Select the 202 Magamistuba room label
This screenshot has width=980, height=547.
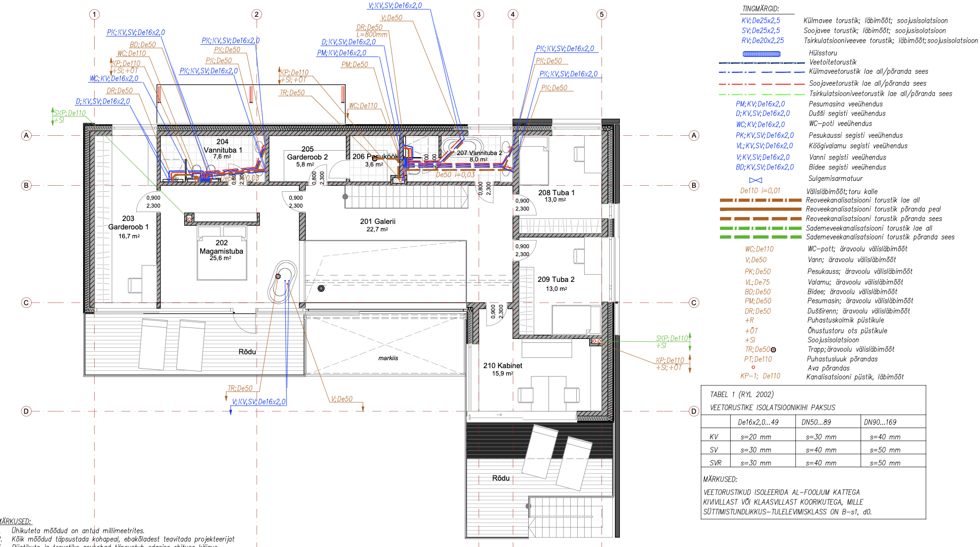click(221, 250)
